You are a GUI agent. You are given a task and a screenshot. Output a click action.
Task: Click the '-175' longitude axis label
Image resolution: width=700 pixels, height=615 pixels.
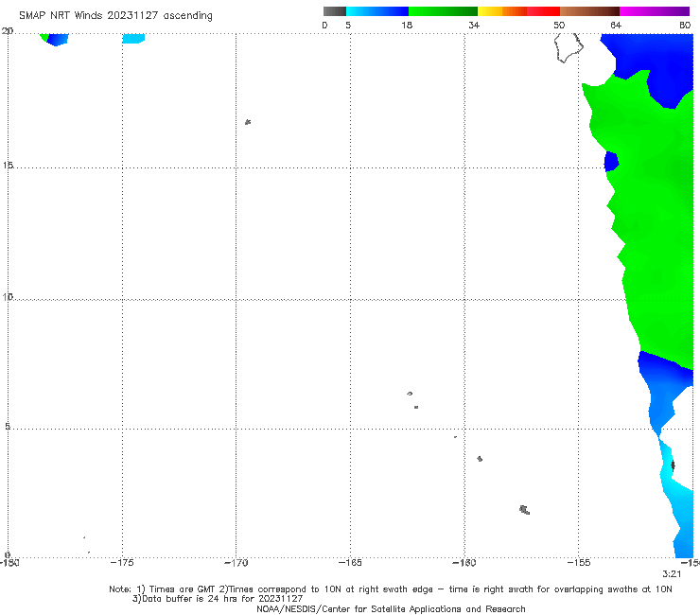point(122,563)
